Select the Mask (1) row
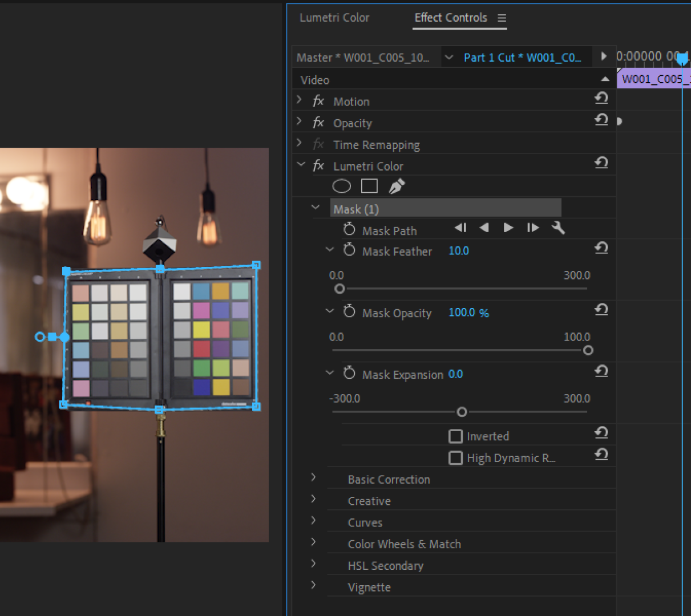This screenshot has height=616, width=691. pyautogui.click(x=446, y=209)
